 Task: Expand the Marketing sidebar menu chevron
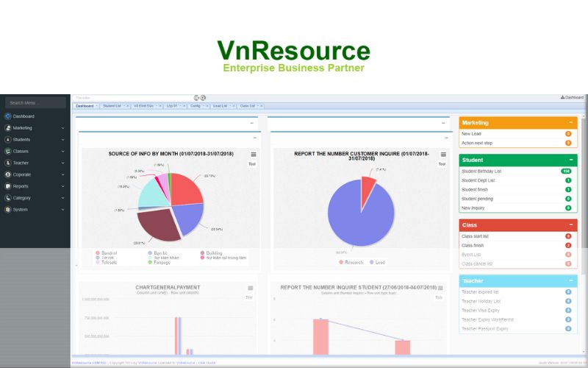pos(62,128)
